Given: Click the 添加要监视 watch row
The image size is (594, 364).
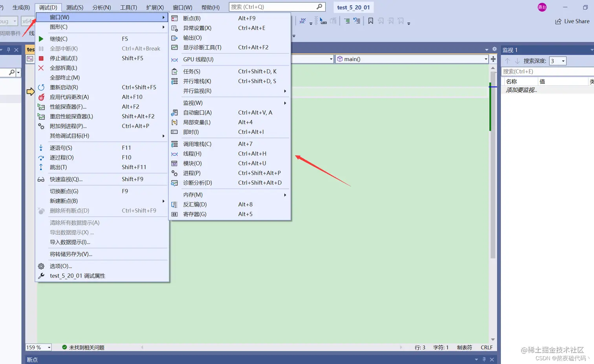Looking at the screenshot, I should (x=548, y=90).
